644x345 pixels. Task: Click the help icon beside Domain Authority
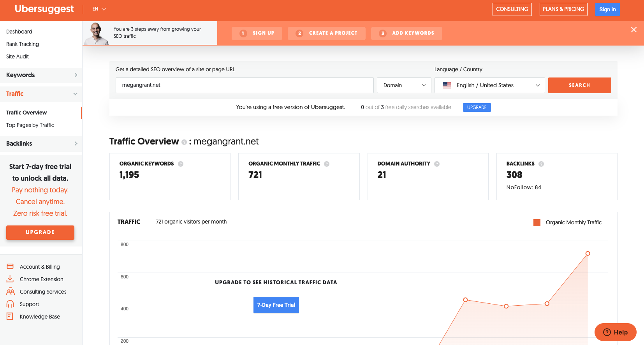[x=437, y=164]
